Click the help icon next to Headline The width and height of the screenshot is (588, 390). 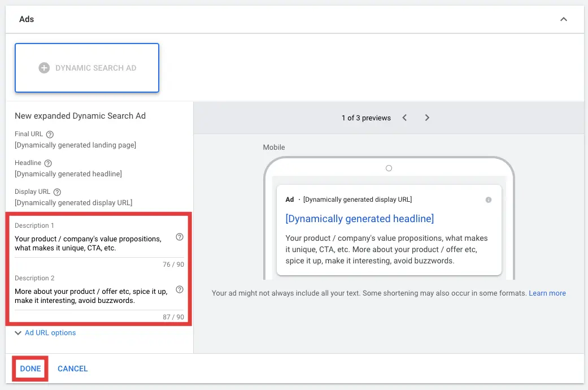point(47,163)
